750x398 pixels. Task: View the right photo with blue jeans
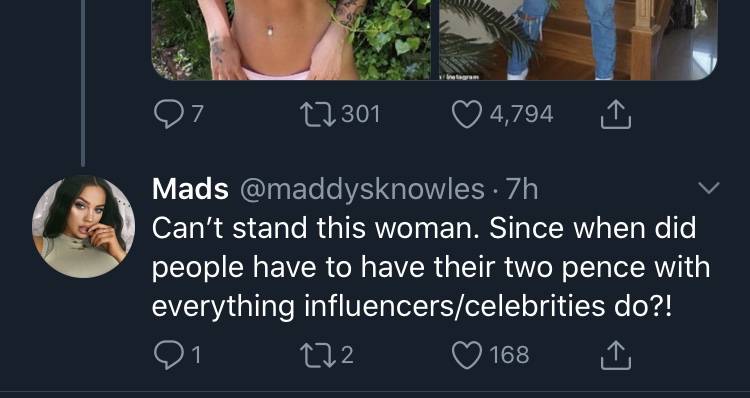[x=578, y=40]
